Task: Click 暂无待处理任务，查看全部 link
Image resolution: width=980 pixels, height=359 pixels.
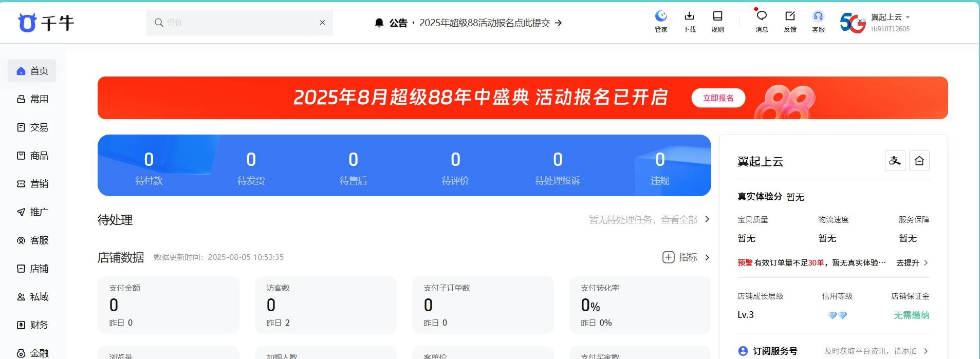Action: click(643, 220)
